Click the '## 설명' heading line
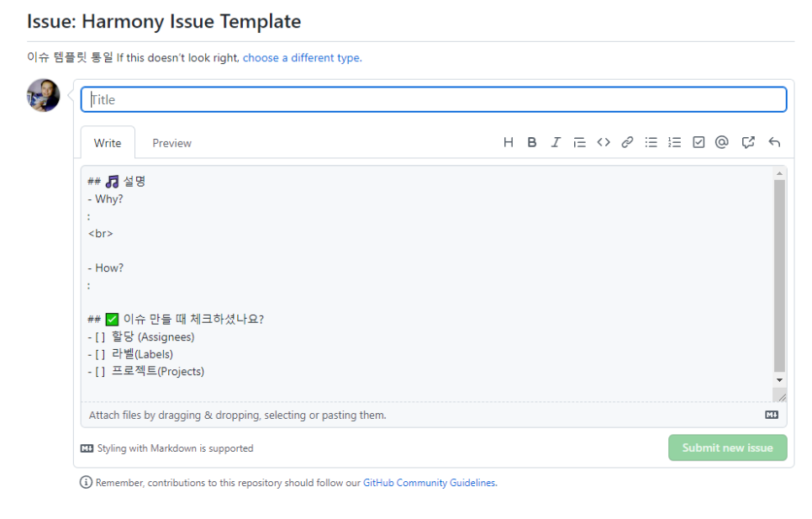This screenshot has height=519, width=812. [x=117, y=182]
